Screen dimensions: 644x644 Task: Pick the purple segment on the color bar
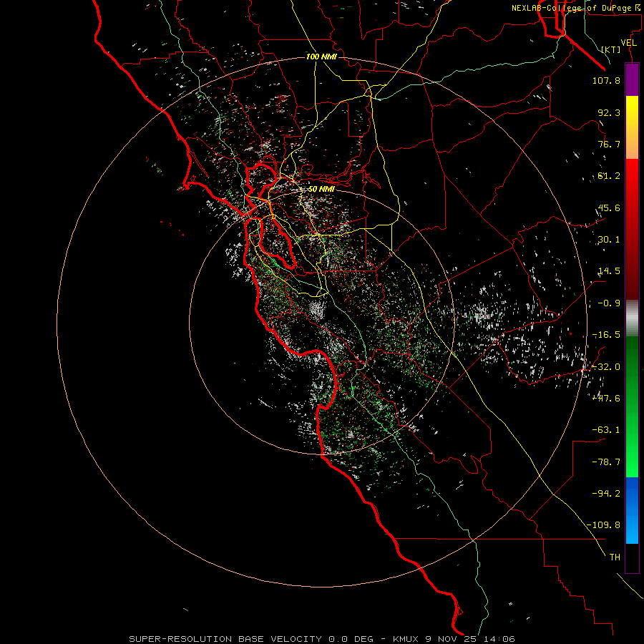click(x=632, y=80)
